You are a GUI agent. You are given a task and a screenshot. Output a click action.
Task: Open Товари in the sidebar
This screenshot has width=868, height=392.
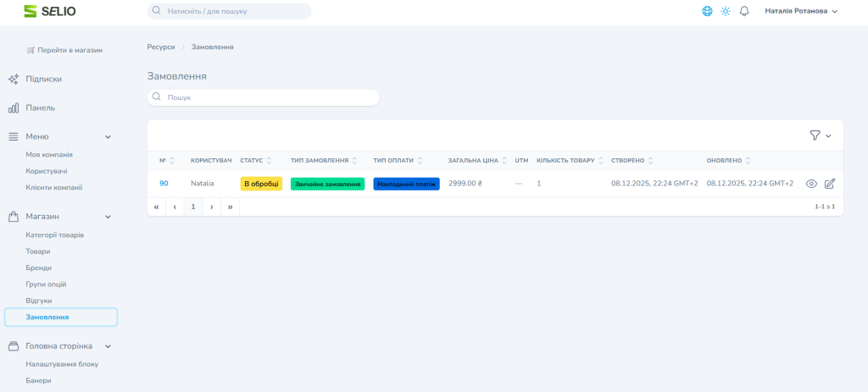38,251
